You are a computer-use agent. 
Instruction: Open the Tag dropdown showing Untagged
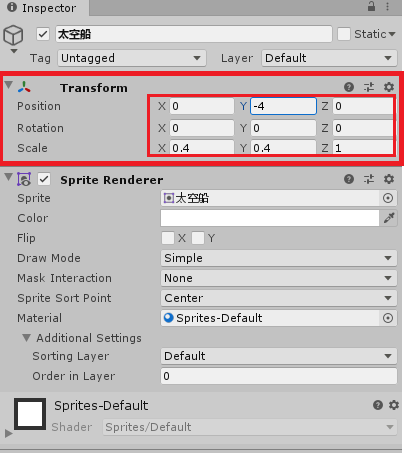pos(132,58)
